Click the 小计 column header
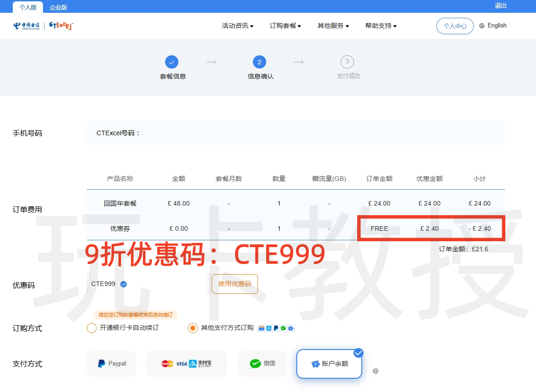The width and height of the screenshot is (536, 392). [480, 179]
